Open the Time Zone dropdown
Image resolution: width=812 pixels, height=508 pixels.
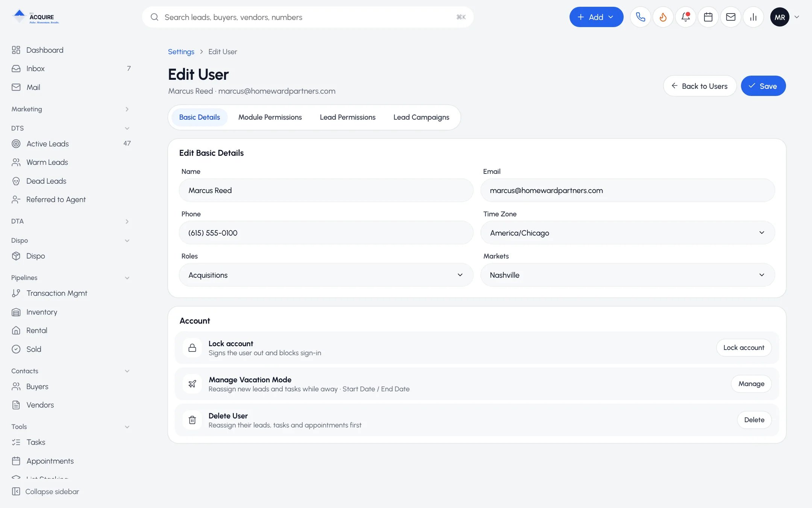627,233
